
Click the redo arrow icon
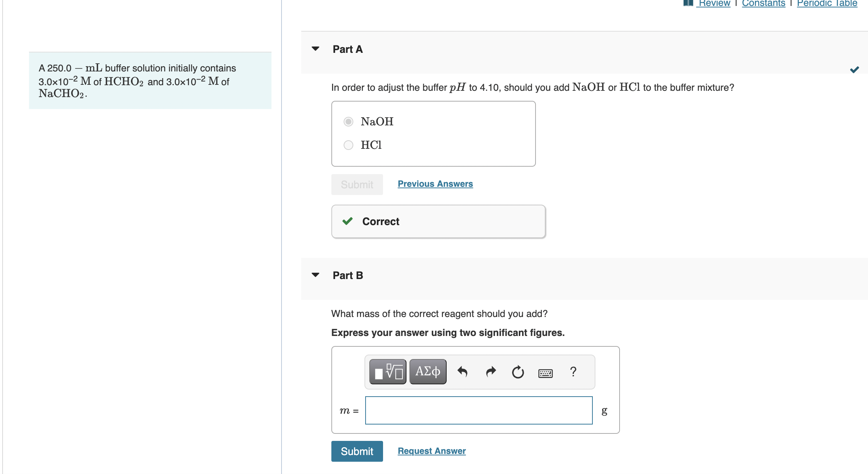(x=491, y=371)
